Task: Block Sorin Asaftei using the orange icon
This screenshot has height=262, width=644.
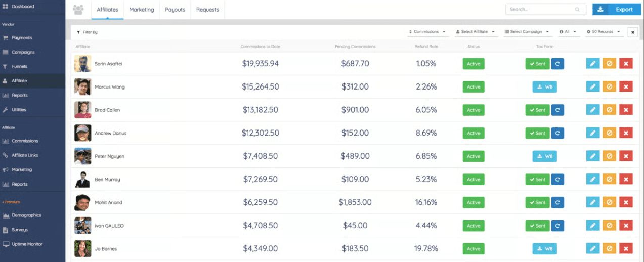Action: coord(609,64)
